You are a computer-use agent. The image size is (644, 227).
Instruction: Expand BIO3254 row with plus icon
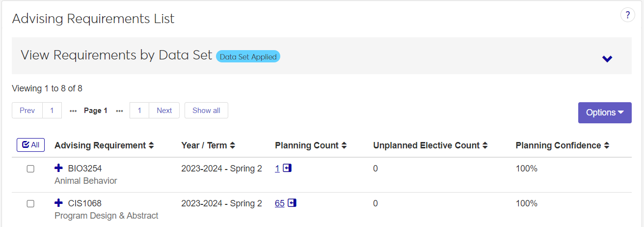(59, 168)
